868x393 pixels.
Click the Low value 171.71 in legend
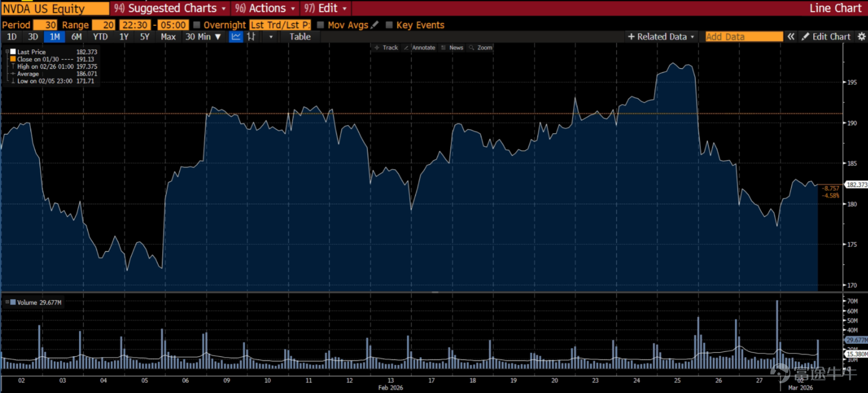(x=85, y=81)
